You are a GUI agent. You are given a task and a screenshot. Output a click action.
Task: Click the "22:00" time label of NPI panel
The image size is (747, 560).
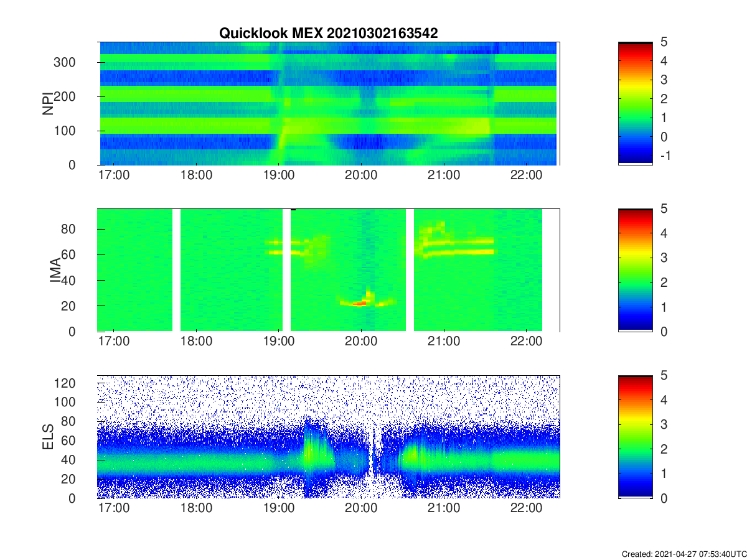point(527,175)
